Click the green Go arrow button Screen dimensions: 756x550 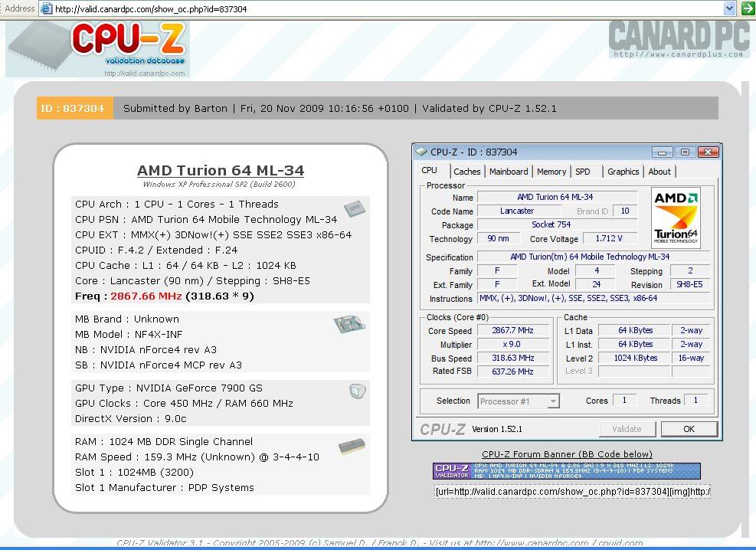point(748,8)
